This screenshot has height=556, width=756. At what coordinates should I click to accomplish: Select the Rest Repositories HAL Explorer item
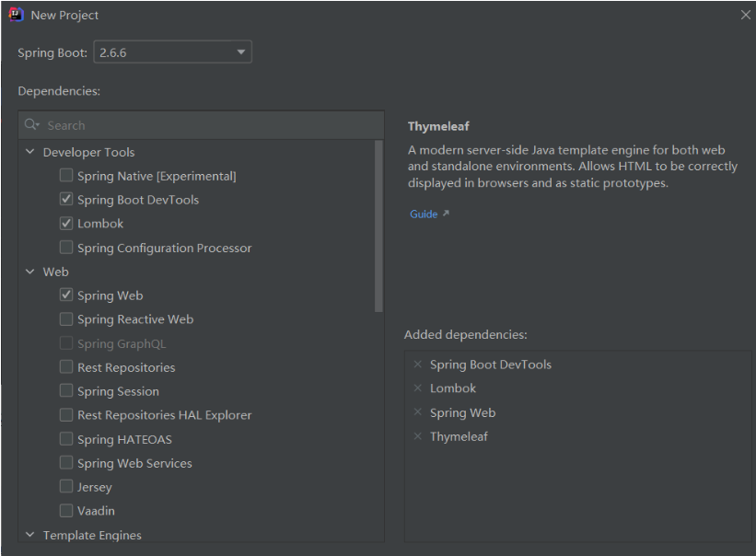(164, 415)
